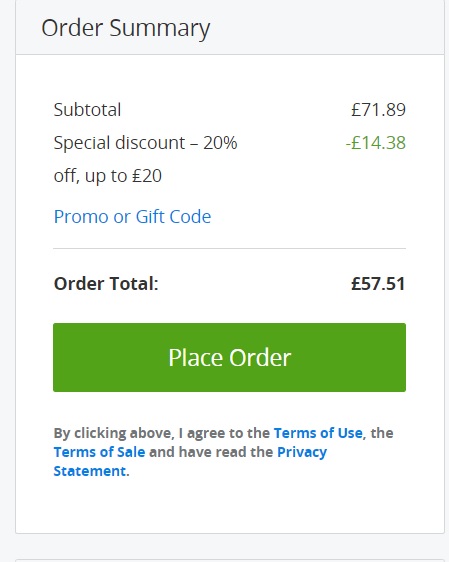Click the Order Total: label
Image resolution: width=449 pixels, height=562 pixels.
pos(106,284)
